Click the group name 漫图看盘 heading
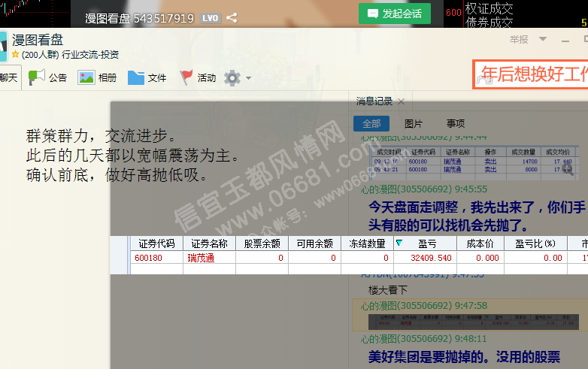 click(x=38, y=40)
